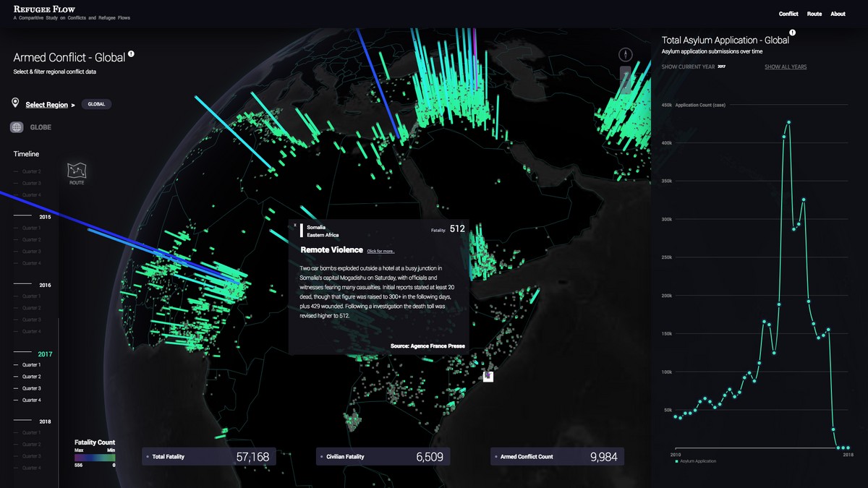Image resolution: width=868 pixels, height=488 pixels.
Task: Open info icon next to Total Asylum Application
Action: [793, 33]
